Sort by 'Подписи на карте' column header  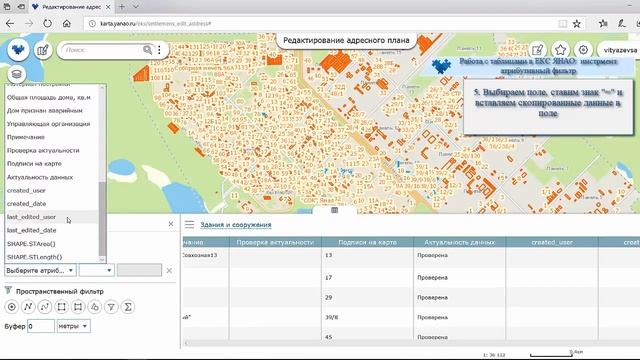coord(367,242)
